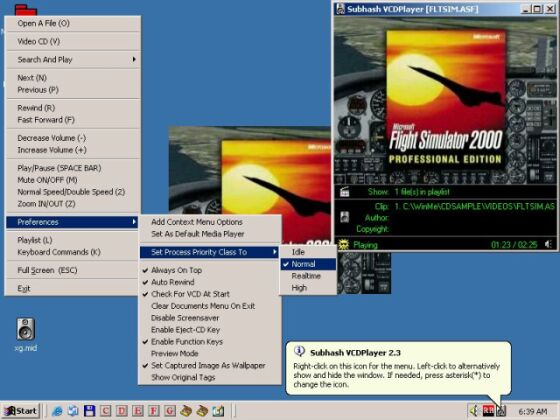
Task: Select Decrease Volume (-)
Action: pos(72,138)
